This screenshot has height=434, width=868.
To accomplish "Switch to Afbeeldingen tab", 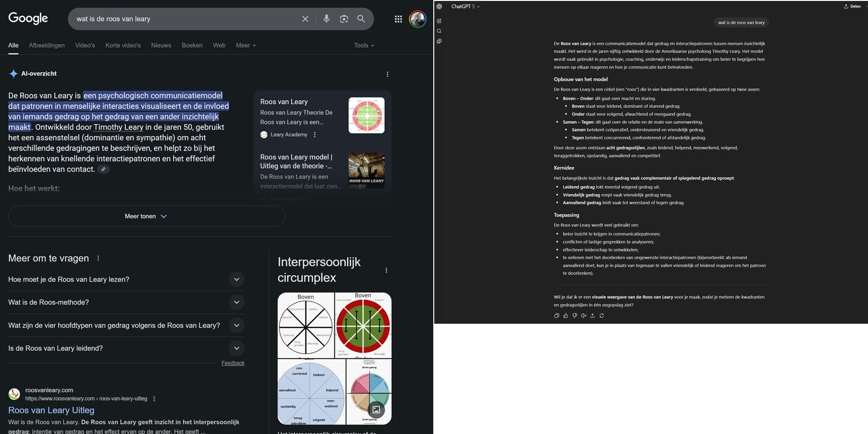I will pos(47,45).
